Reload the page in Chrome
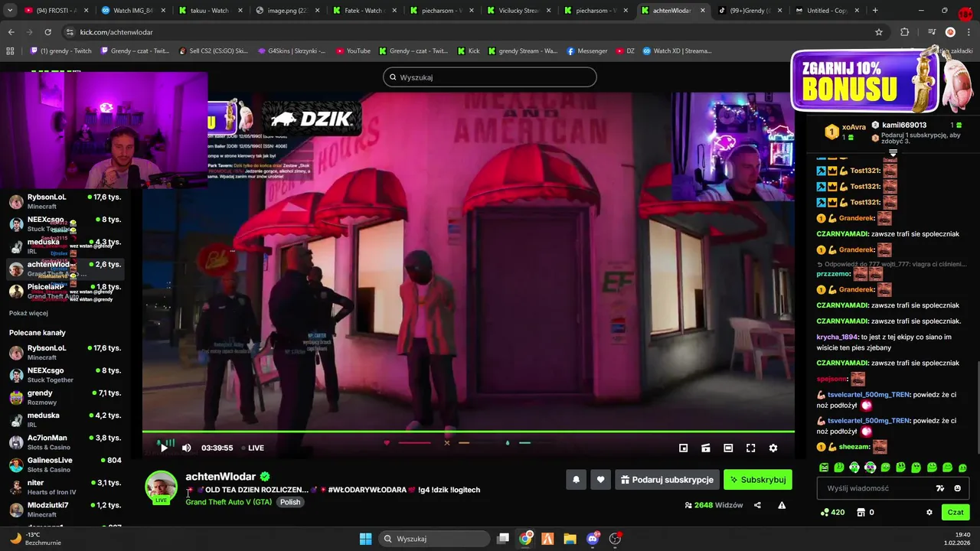980x551 pixels. (47, 32)
